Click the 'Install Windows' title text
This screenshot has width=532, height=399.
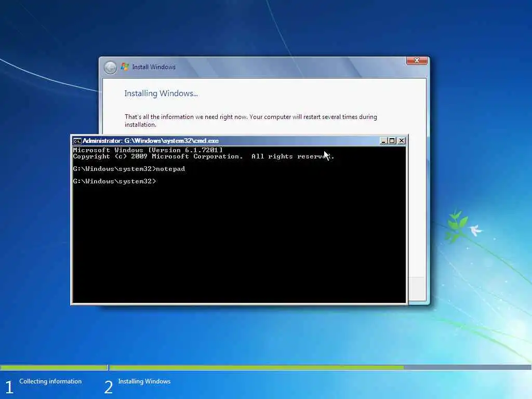[154, 67]
